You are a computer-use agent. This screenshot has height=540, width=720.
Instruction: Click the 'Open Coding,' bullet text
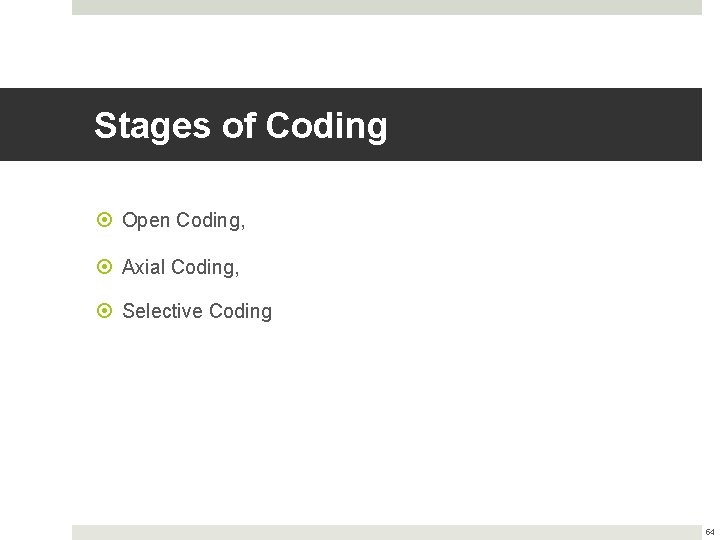pyautogui.click(x=183, y=220)
